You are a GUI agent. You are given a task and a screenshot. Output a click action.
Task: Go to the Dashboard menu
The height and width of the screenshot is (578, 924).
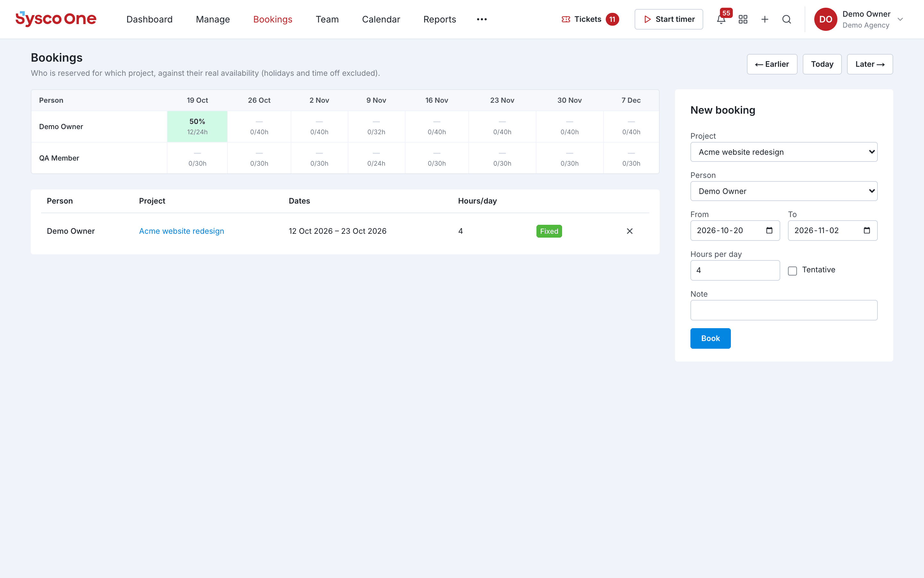149,19
